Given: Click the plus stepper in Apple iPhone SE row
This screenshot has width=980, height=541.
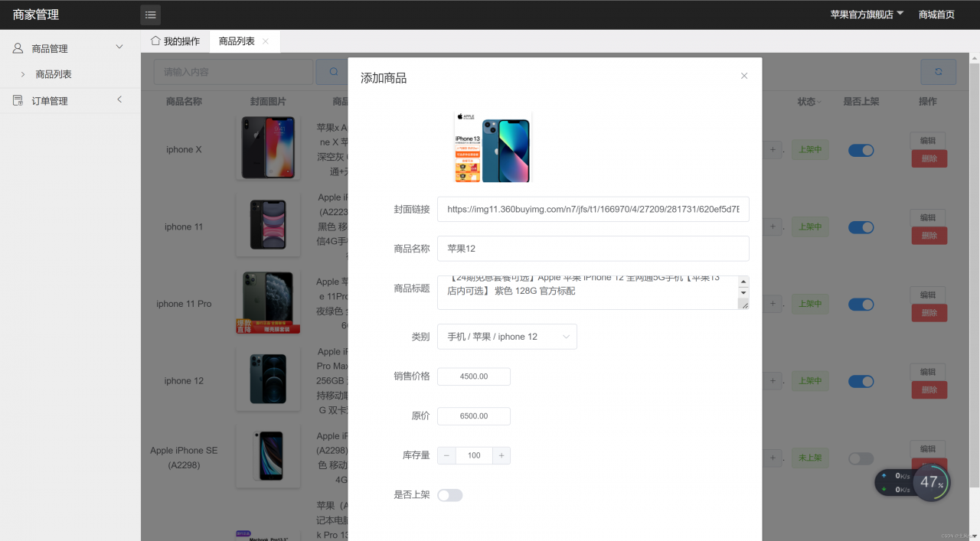Looking at the screenshot, I should [773, 458].
